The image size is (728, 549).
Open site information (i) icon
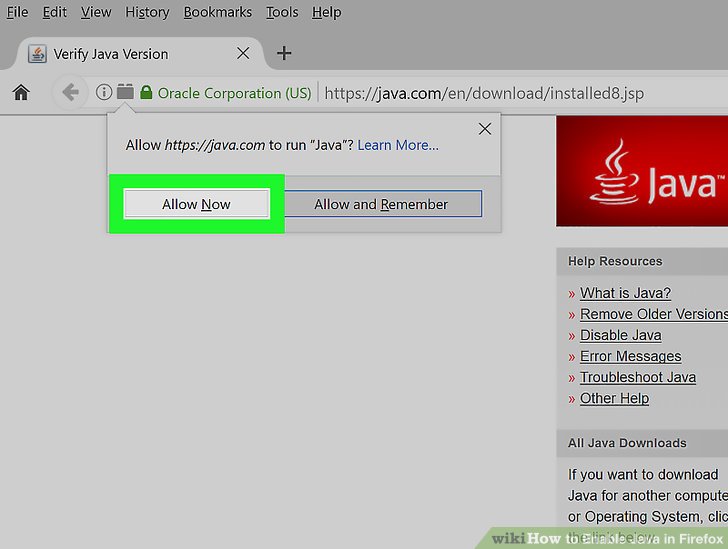[104, 92]
